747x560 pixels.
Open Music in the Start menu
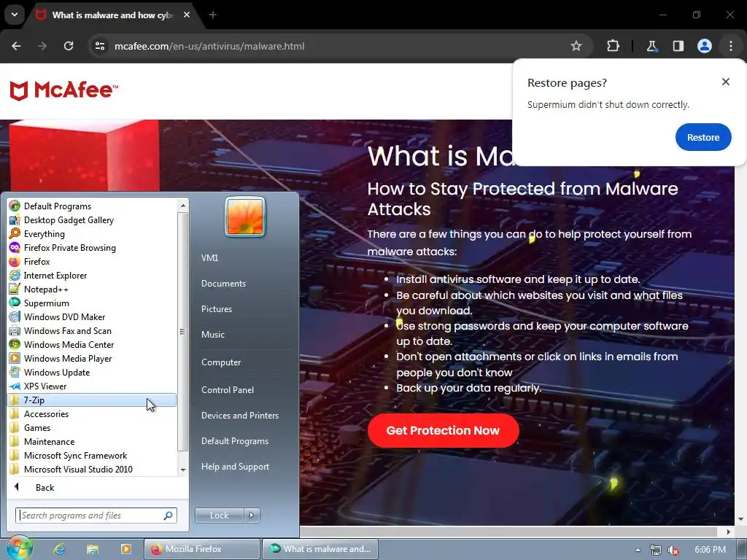pyautogui.click(x=212, y=334)
